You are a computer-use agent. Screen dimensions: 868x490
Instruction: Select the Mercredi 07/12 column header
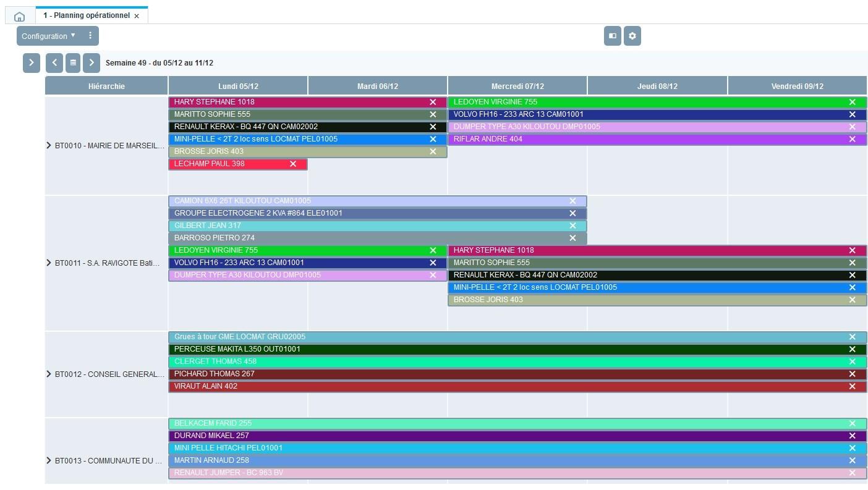pyautogui.click(x=517, y=86)
